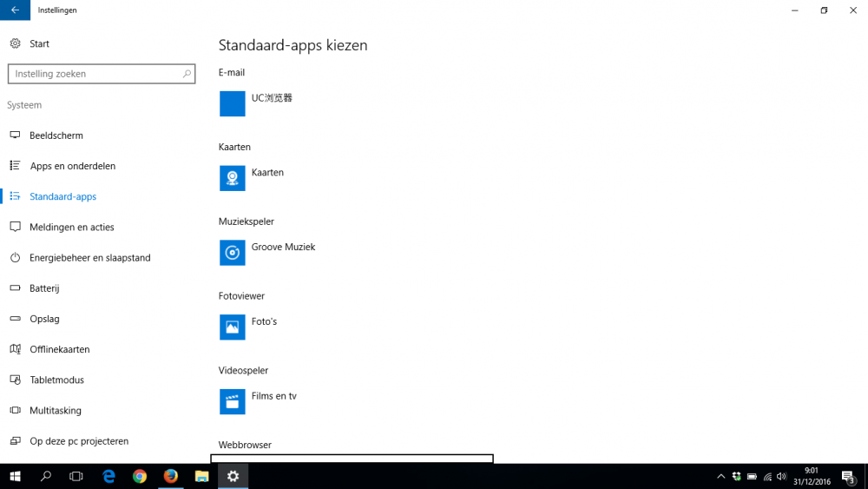The image size is (868, 489).
Task: Click the battery tray icon
Action: [752, 476]
